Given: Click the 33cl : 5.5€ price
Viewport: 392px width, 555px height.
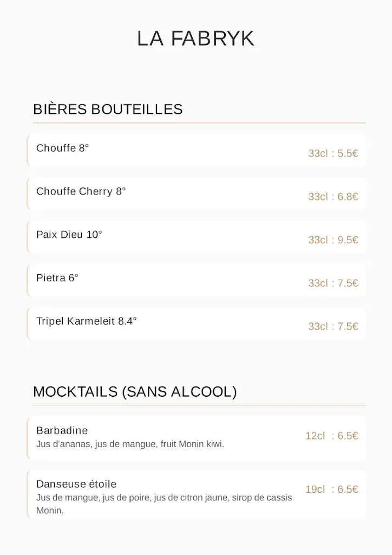Looking at the screenshot, I should [x=333, y=153].
